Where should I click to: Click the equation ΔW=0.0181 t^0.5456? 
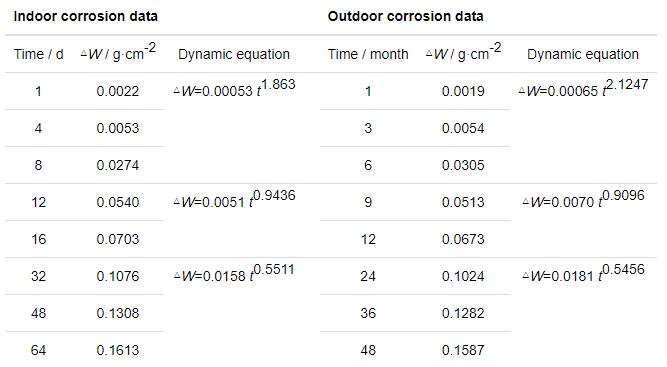point(584,273)
